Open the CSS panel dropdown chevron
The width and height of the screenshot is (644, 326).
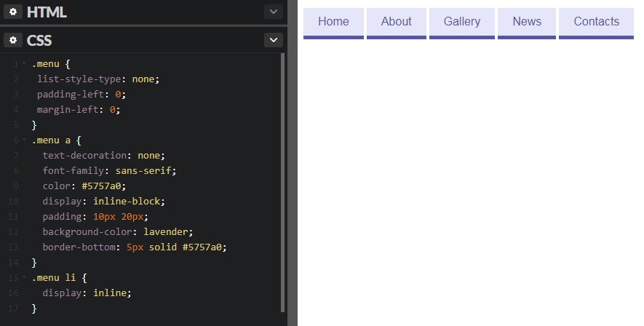[273, 40]
